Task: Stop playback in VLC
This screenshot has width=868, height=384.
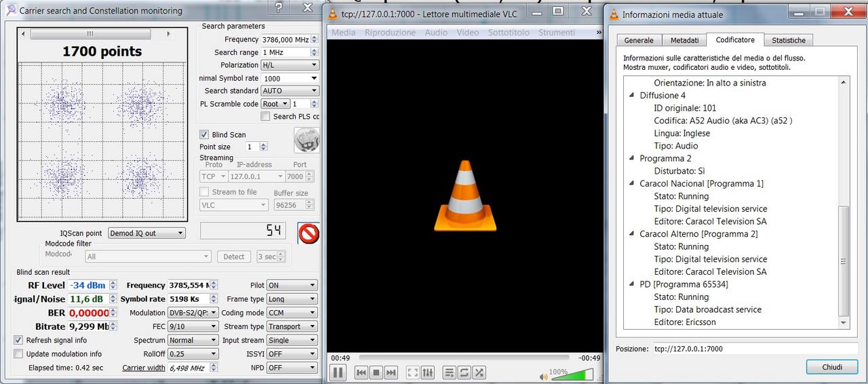Action: 376,372
